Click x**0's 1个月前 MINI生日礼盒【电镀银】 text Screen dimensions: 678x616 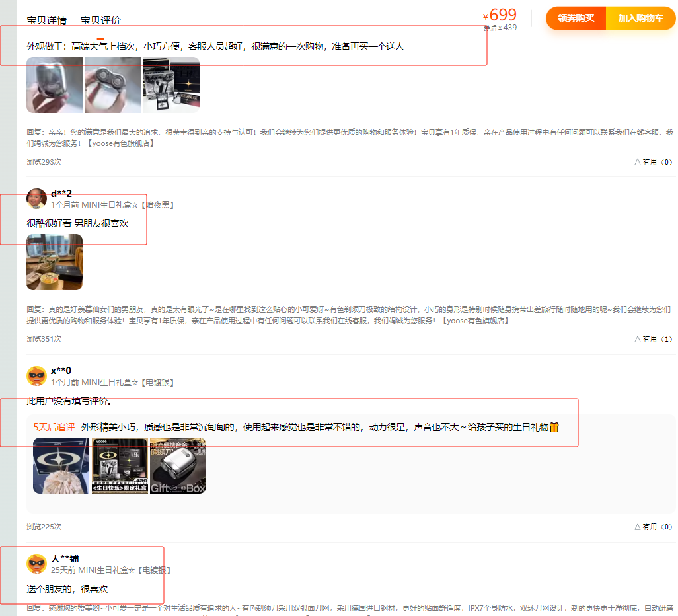[x=112, y=383]
